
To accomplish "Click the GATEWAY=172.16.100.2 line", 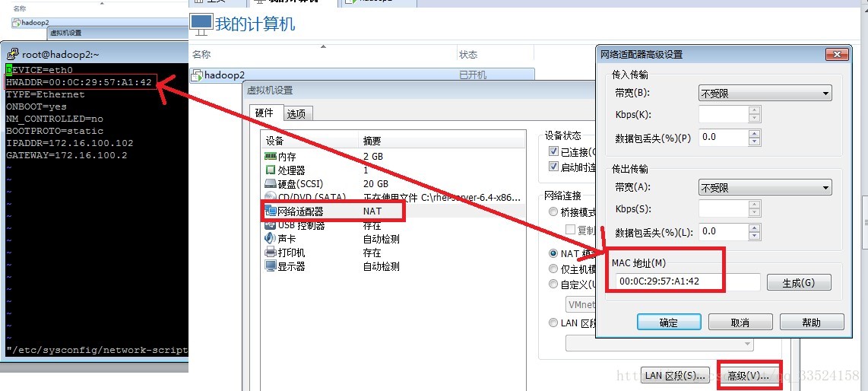I will click(x=66, y=155).
